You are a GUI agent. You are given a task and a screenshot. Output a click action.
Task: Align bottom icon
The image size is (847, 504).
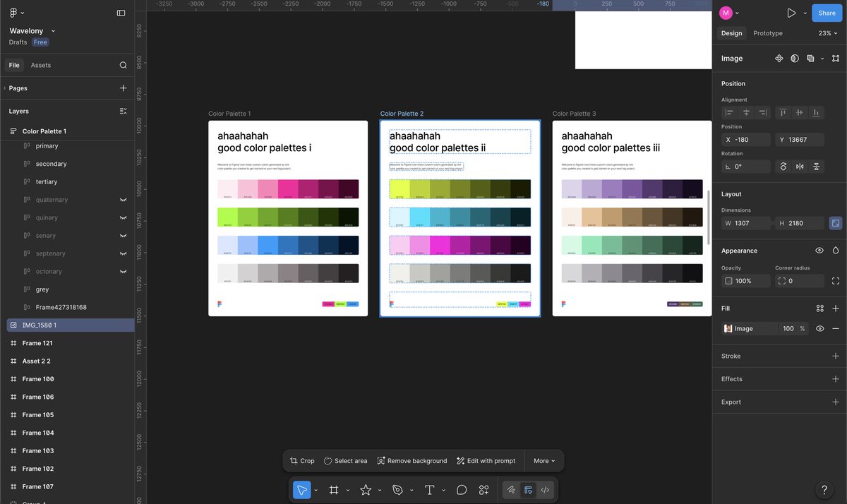click(x=816, y=112)
